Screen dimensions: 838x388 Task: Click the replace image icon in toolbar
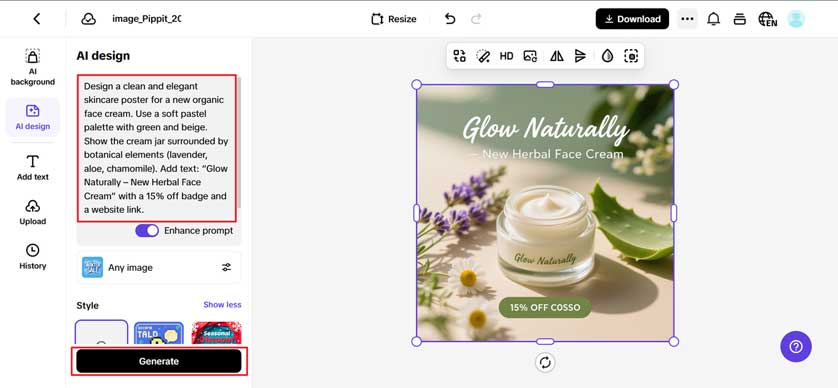click(x=530, y=56)
